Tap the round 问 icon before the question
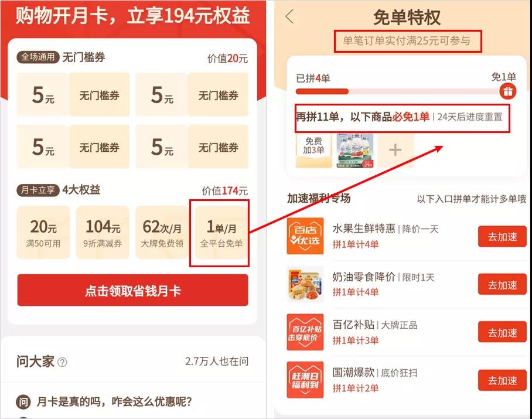The width and height of the screenshot is (532, 419). pyautogui.click(x=23, y=402)
